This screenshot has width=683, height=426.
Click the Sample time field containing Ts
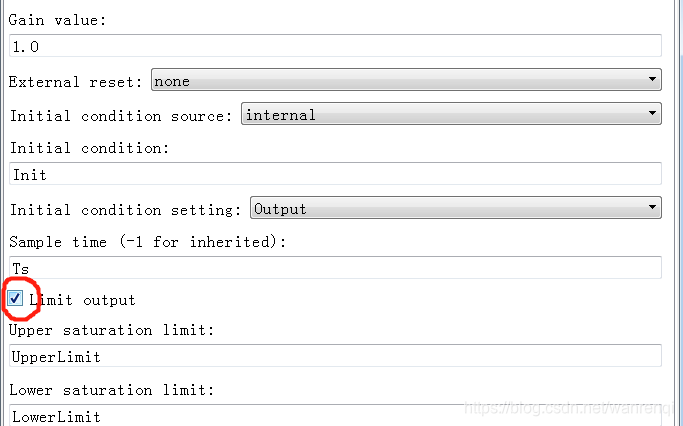[x=335, y=268]
